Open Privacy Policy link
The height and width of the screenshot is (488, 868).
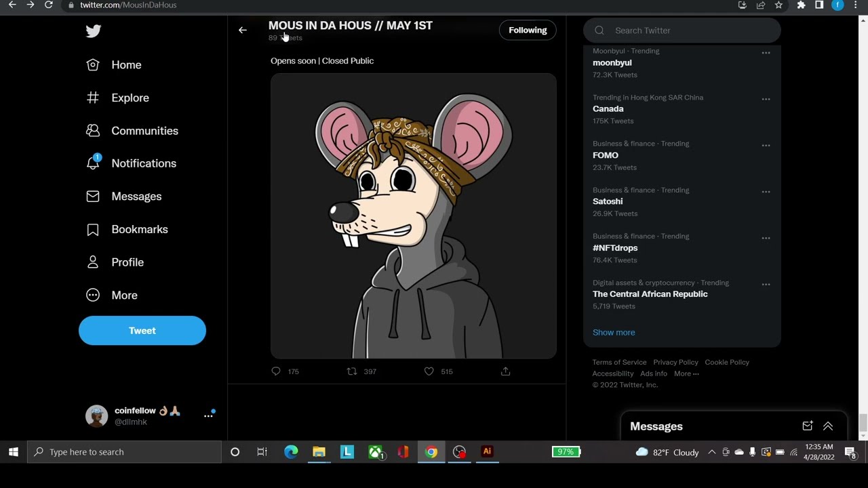675,363
